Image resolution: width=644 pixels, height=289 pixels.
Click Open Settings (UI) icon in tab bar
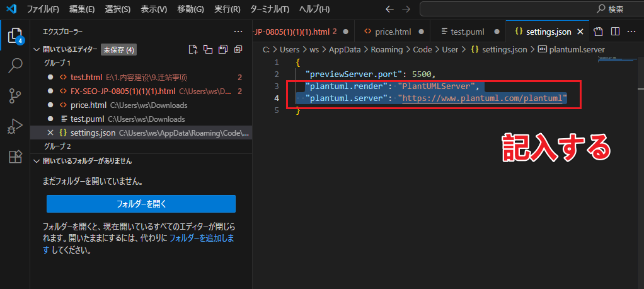pyautogui.click(x=599, y=32)
